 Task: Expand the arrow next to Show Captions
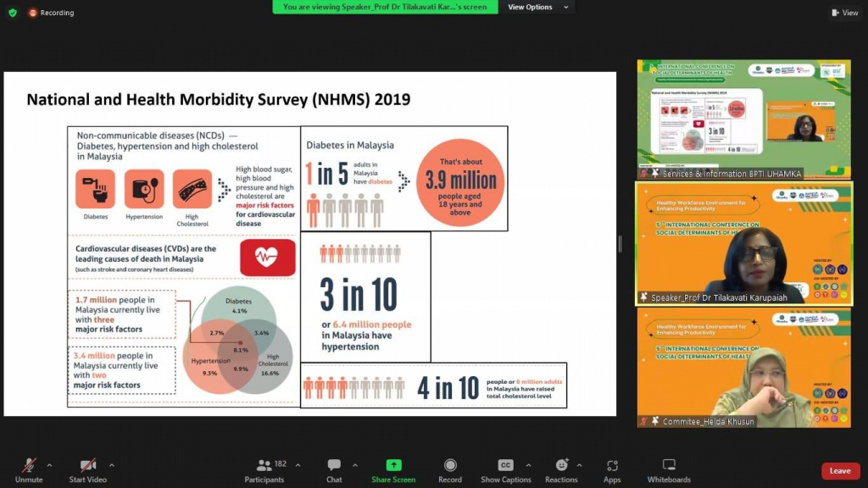(x=528, y=465)
